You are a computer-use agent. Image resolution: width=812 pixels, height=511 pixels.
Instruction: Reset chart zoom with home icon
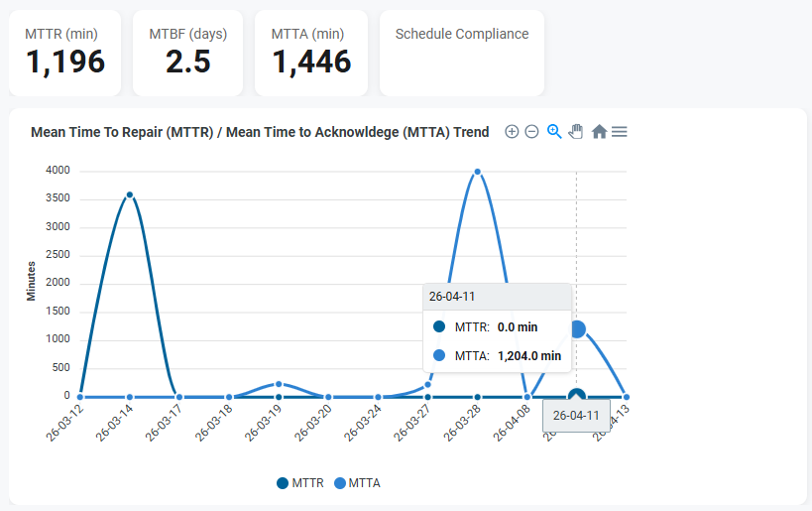point(599,132)
